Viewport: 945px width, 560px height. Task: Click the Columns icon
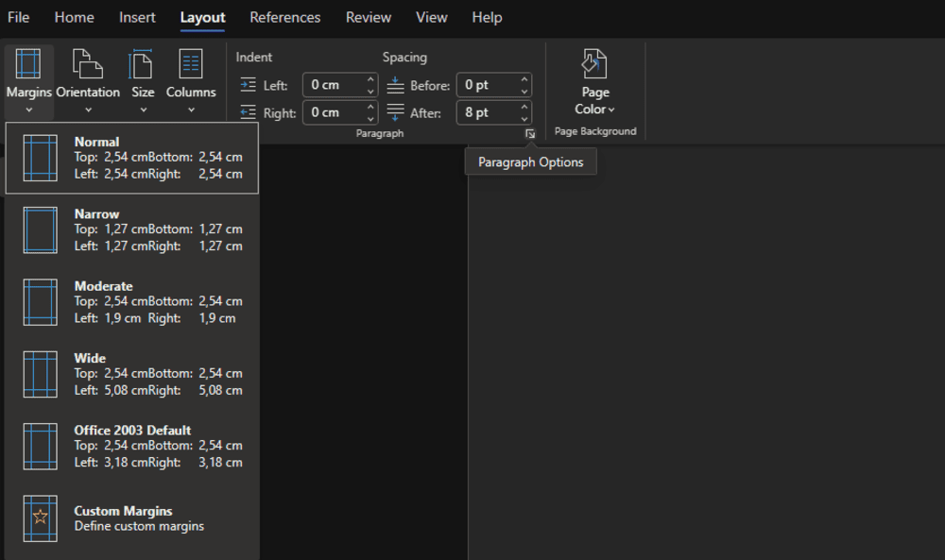coord(191,64)
